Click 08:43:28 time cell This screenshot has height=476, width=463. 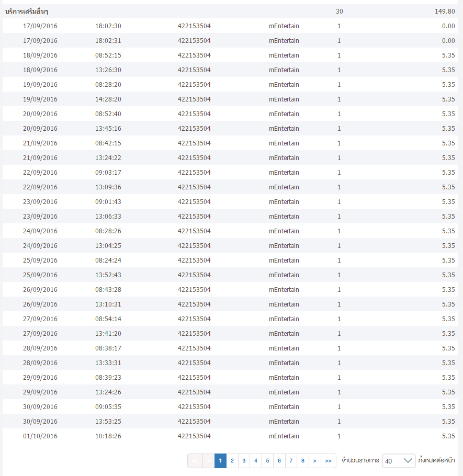(108, 290)
